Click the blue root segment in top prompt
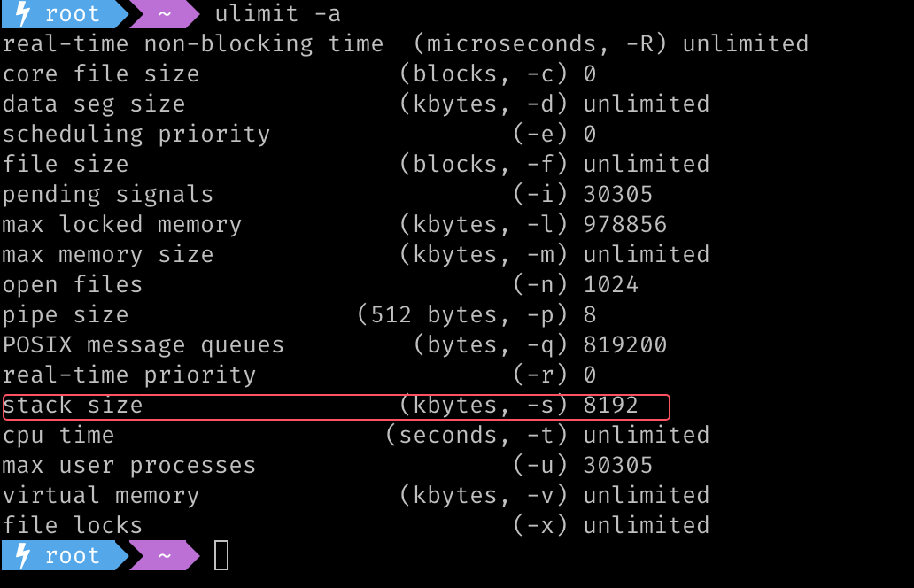The width and height of the screenshot is (914, 588). tap(66, 13)
